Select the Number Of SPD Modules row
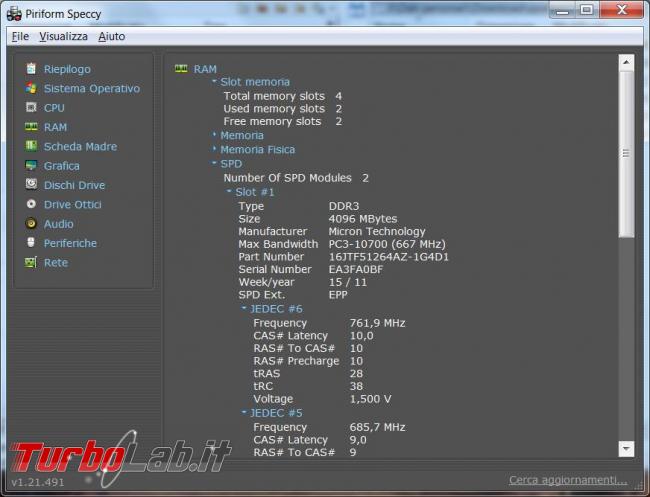Viewport: 650px width, 497px height. pyautogui.click(x=296, y=178)
